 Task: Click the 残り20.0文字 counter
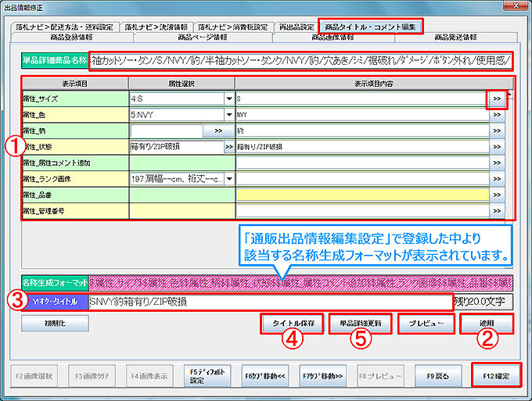point(483,302)
